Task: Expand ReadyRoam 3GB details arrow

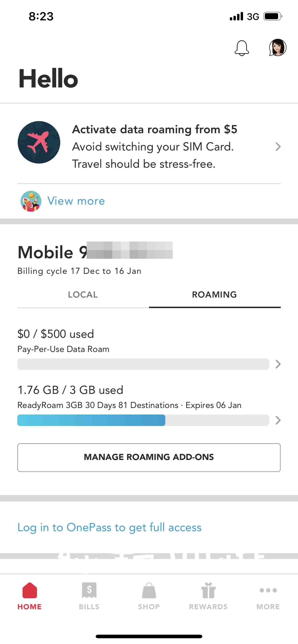Action: (278, 420)
